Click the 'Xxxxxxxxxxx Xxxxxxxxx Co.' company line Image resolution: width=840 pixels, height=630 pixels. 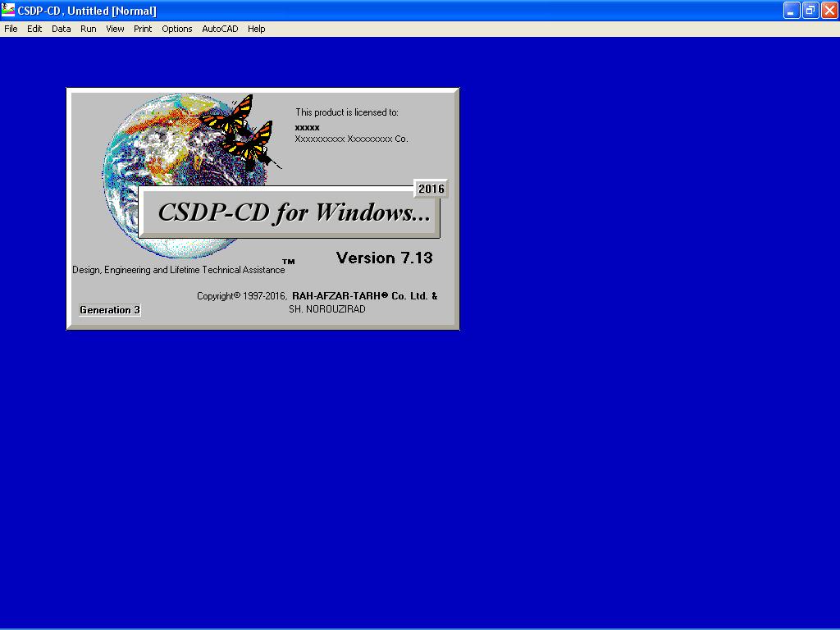pos(351,139)
